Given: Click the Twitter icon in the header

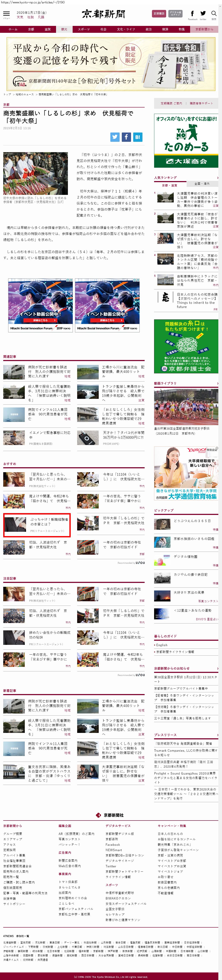Looking at the screenshot, I should tap(203, 14).
